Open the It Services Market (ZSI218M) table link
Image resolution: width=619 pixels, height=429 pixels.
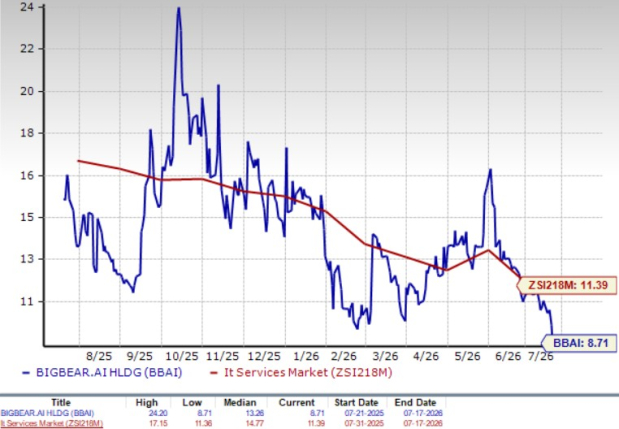click(x=51, y=423)
